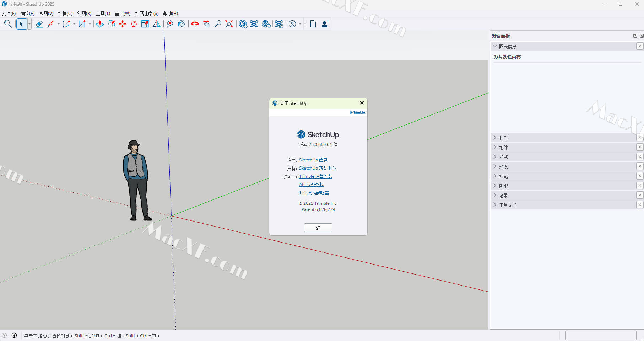Open the 相机(C) menu
The width and height of the screenshot is (644, 341).
pyautogui.click(x=65, y=14)
